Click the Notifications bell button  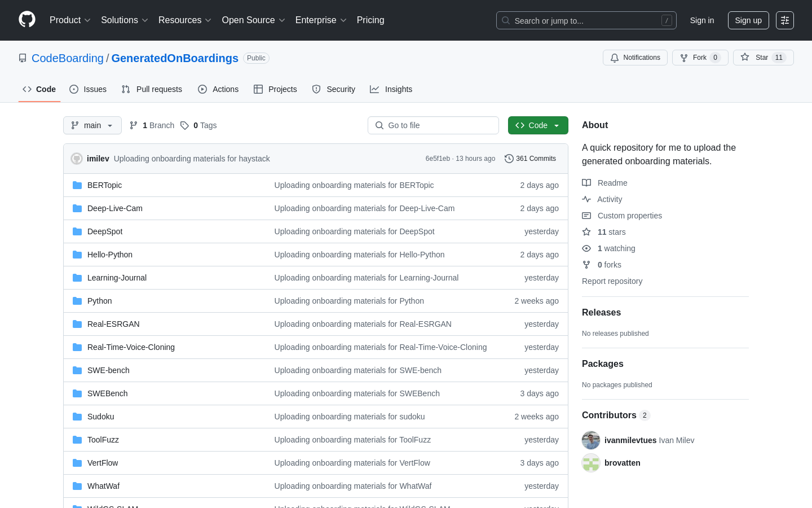[x=635, y=58]
